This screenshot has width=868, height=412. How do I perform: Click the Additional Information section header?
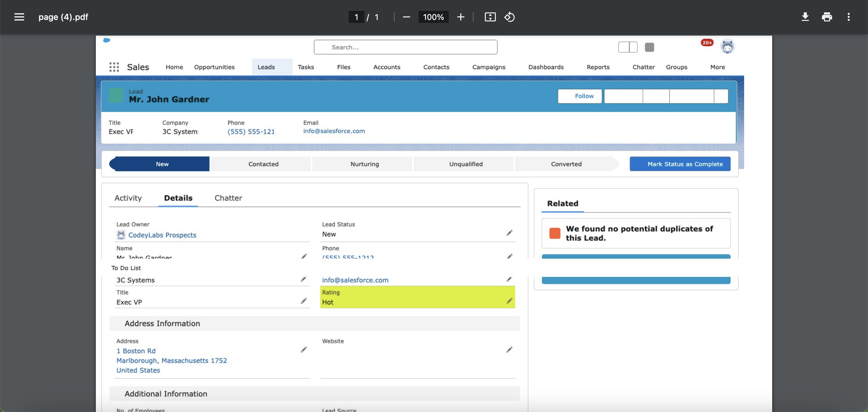[314, 394]
